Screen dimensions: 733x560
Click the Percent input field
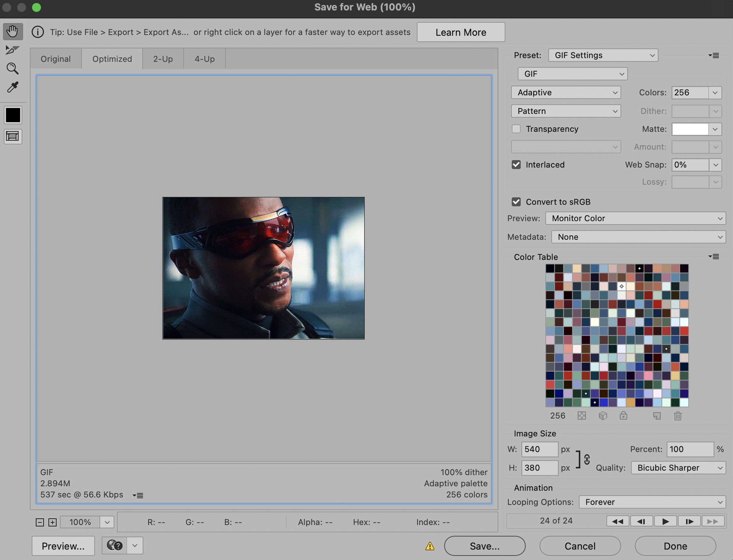pos(690,449)
